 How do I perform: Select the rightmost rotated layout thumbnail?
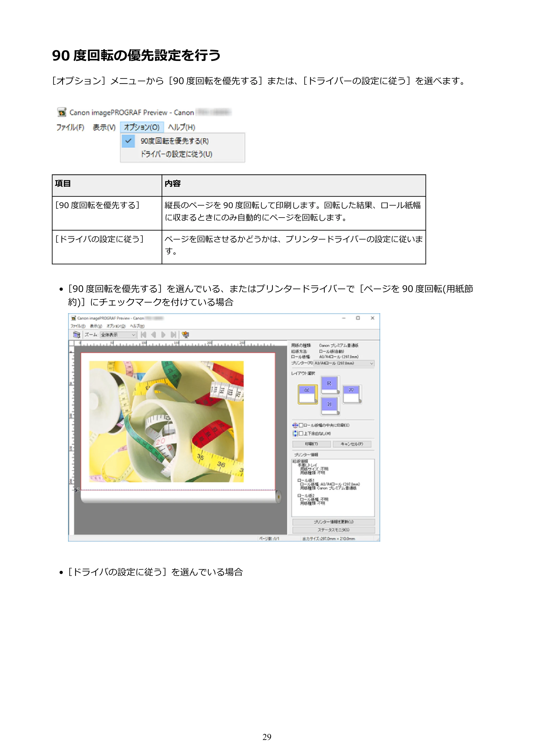coord(352,394)
